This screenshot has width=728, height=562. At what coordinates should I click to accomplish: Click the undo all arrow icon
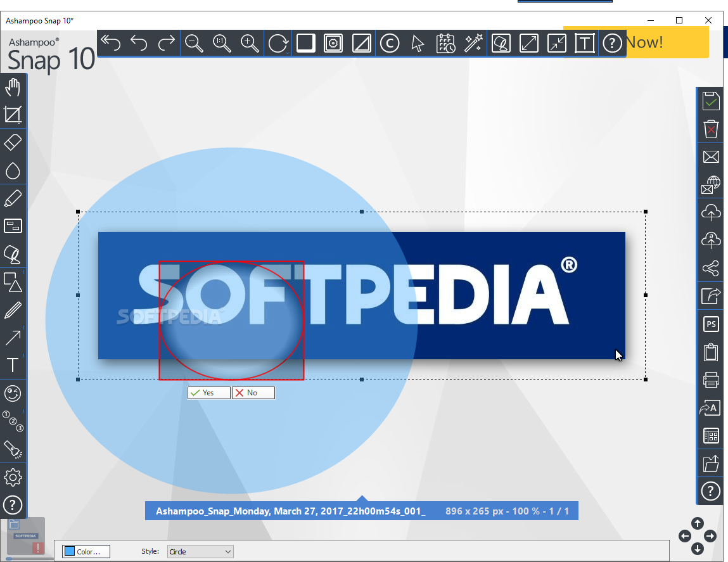coord(110,43)
